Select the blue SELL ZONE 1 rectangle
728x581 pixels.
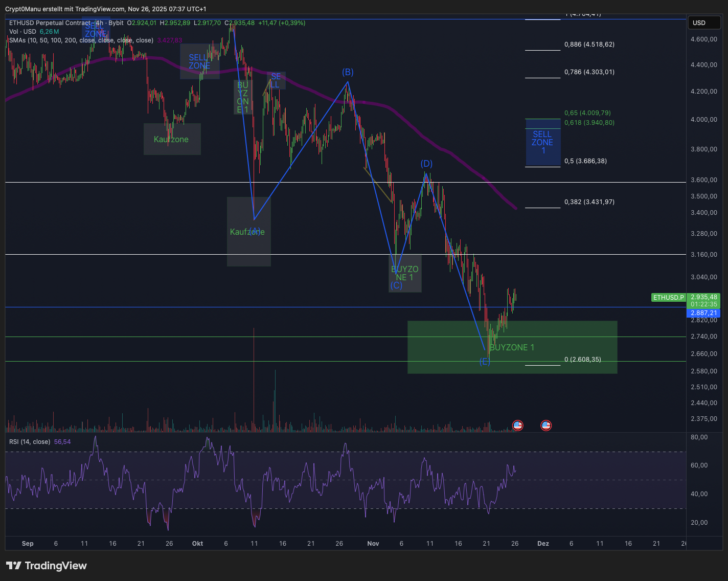[543, 143]
